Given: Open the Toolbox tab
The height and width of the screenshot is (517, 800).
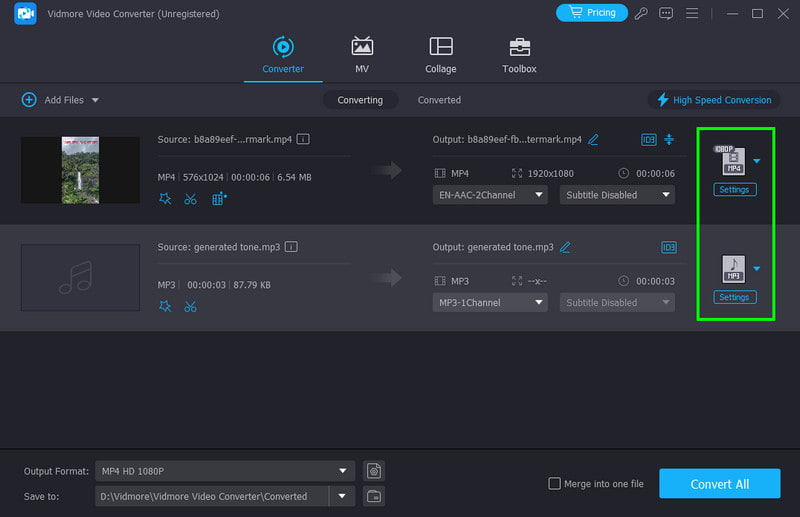Looking at the screenshot, I should (x=519, y=55).
